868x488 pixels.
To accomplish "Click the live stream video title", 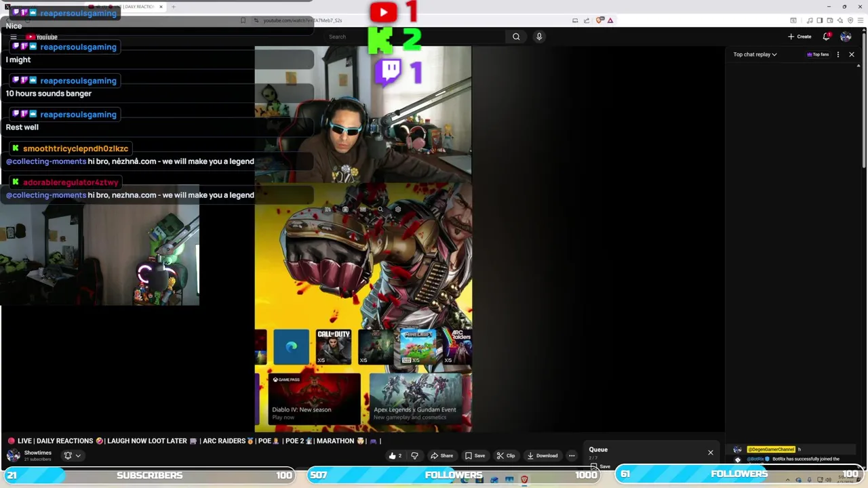I will pyautogui.click(x=194, y=441).
